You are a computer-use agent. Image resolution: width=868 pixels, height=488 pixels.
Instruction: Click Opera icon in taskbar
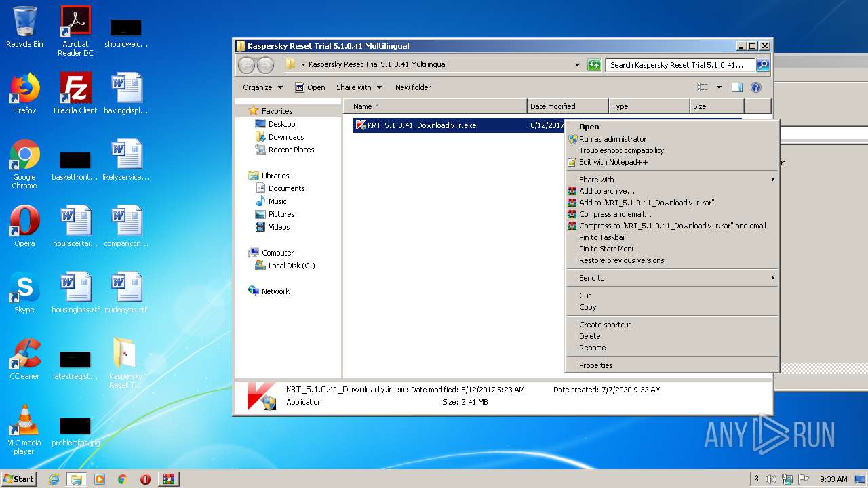pyautogui.click(x=145, y=479)
